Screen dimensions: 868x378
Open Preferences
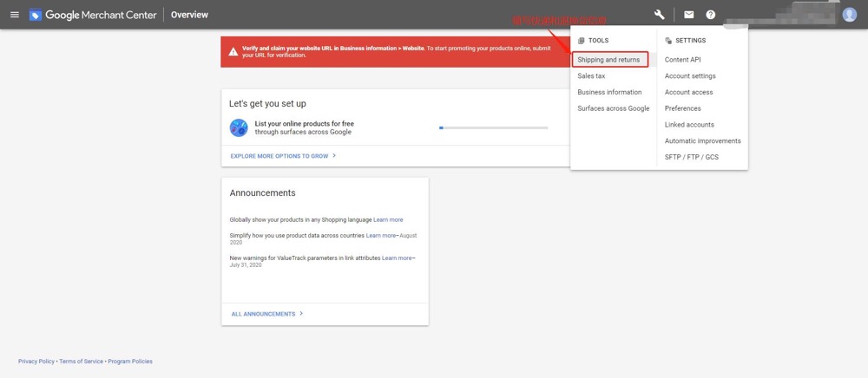click(682, 108)
